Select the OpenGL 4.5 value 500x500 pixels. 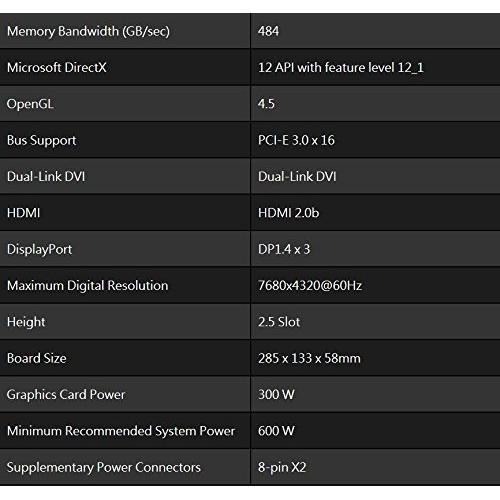tap(266, 104)
